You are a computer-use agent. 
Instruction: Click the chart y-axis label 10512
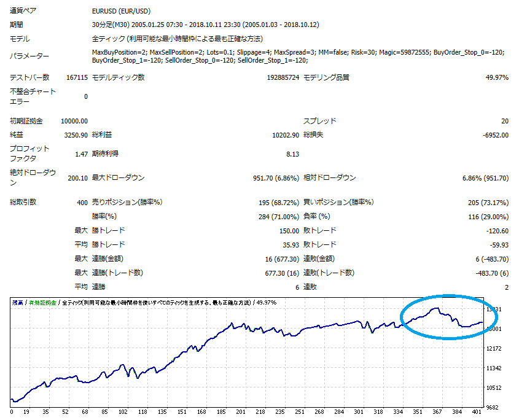point(494,388)
